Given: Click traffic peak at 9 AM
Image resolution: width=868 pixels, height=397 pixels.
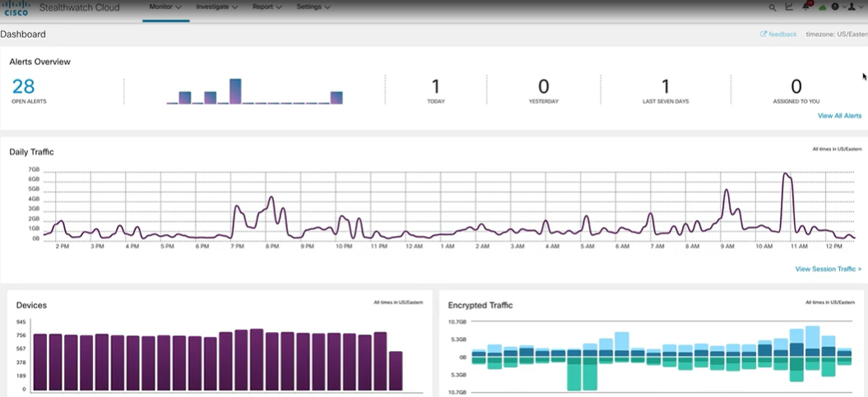Looking at the screenshot, I should 726,192.
